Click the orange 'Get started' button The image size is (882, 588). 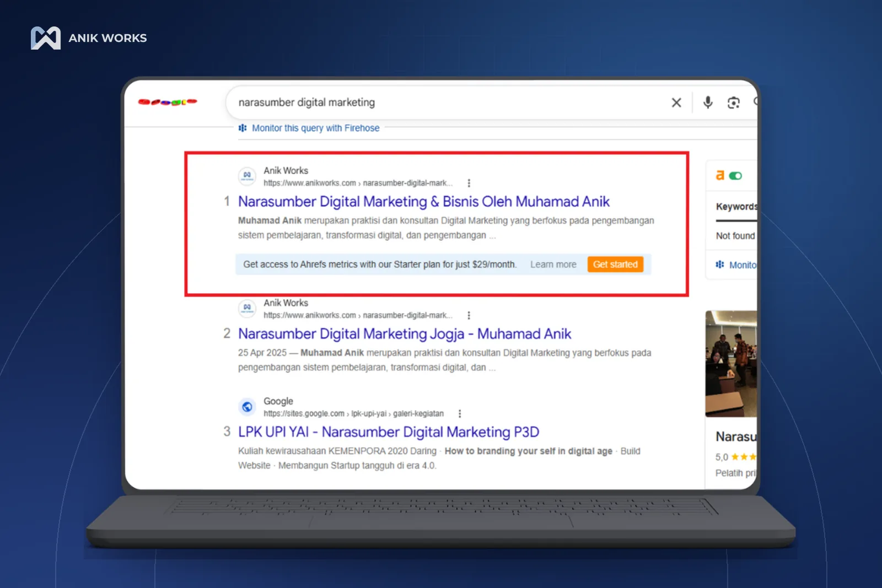pyautogui.click(x=615, y=265)
